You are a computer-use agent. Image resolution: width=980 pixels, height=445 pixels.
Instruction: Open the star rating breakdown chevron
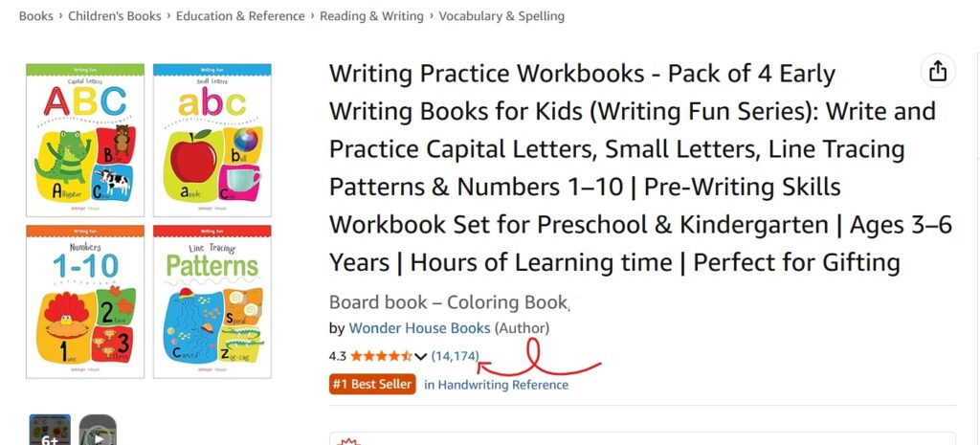click(x=421, y=357)
